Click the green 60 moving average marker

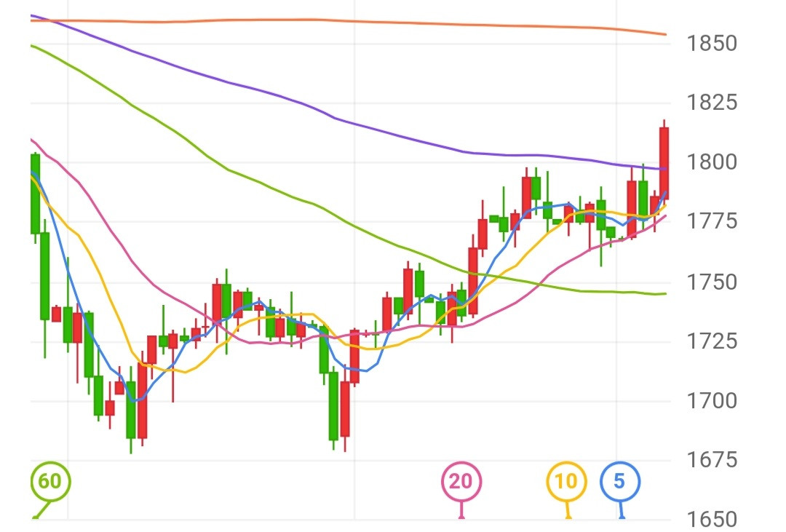50,482
